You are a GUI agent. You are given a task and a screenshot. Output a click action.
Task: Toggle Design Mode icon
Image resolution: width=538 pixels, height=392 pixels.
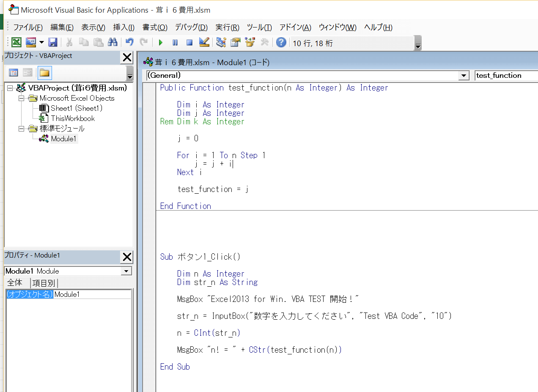204,42
